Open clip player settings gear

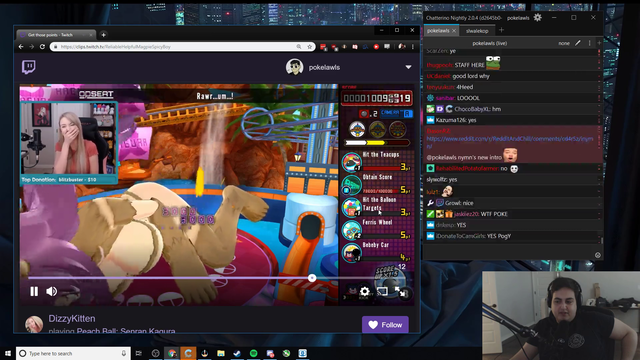pos(364,291)
